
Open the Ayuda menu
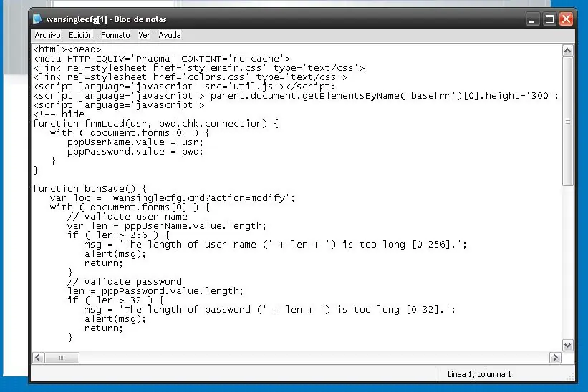pos(170,35)
